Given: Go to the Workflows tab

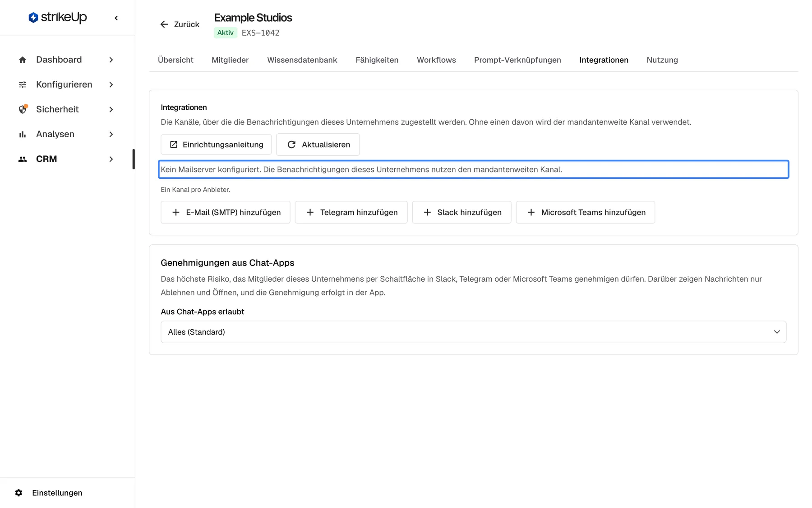Looking at the screenshot, I should click(x=436, y=60).
